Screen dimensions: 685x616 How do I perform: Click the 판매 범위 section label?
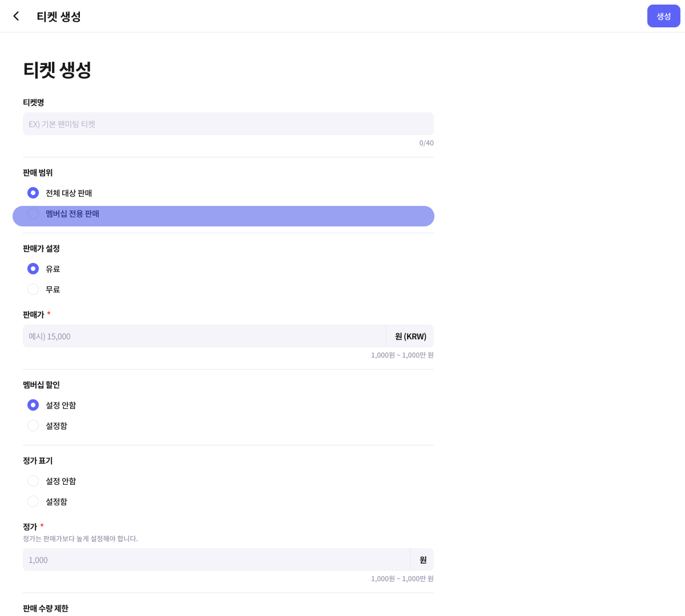[38, 172]
